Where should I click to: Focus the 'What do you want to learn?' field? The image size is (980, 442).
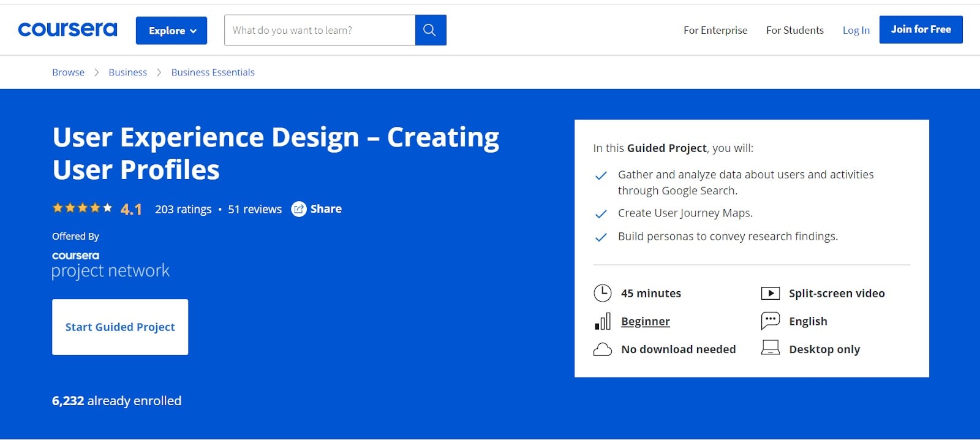(320, 30)
